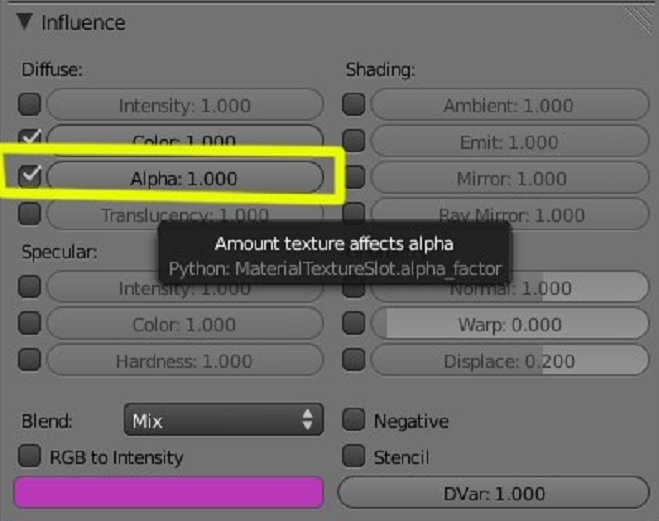The image size is (659, 521).
Task: Open the Blend mode Mix dropdown
Action: click(x=223, y=421)
